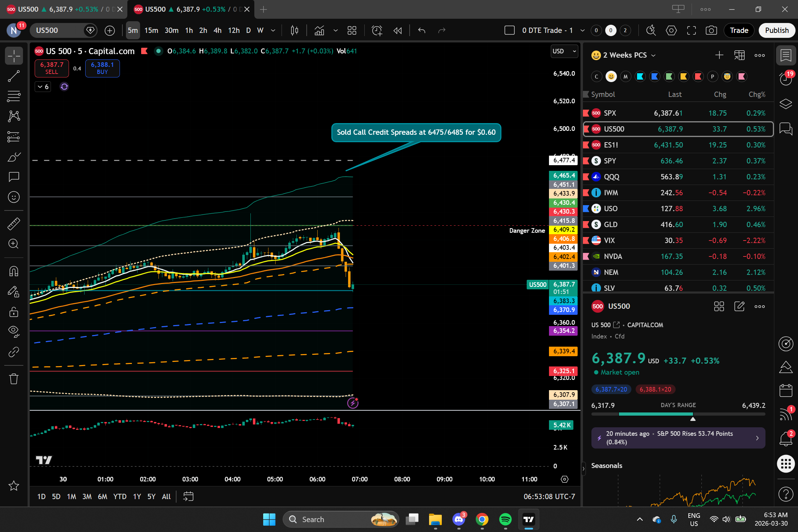Toggle lock all drawing tools
This screenshot has width=798, height=532.
click(14, 312)
